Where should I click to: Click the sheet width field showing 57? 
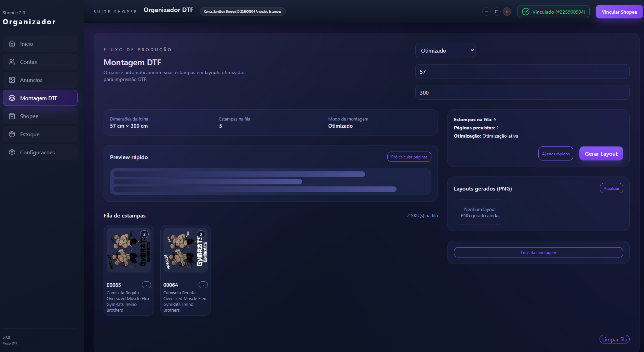(522, 72)
